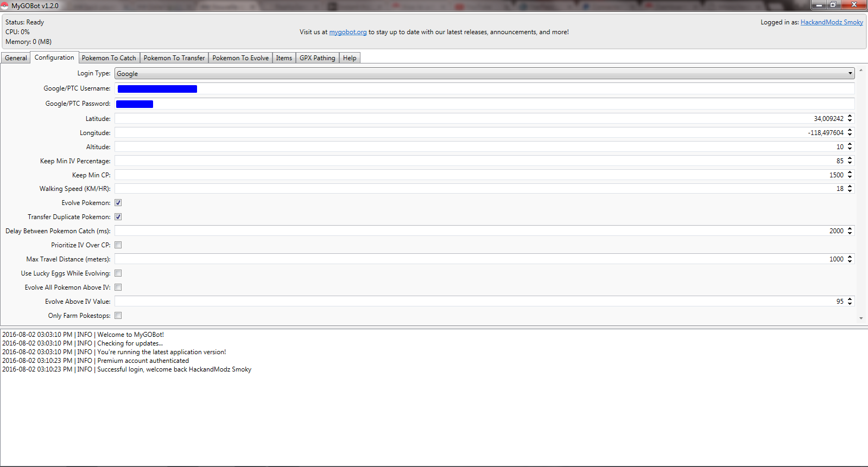Select the "Successful login" log line
This screenshot has width=868, height=467.
tap(127, 369)
